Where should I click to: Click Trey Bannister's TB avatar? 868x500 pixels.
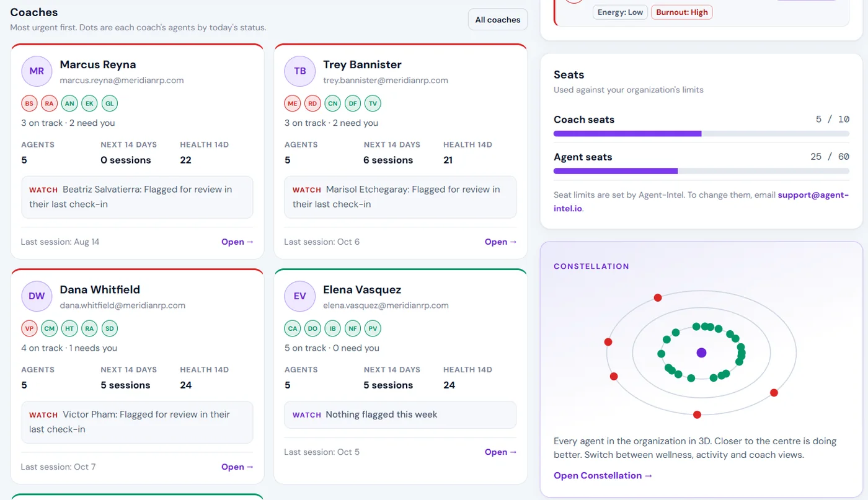300,71
